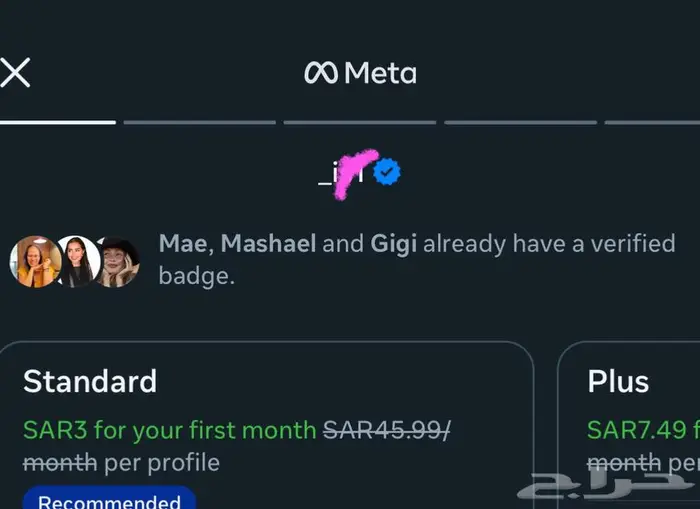
Task: Tap the fifth progress step bar
Action: click(652, 122)
